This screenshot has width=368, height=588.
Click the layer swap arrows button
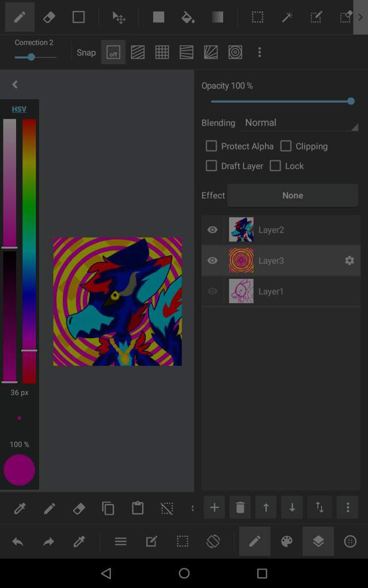320,508
